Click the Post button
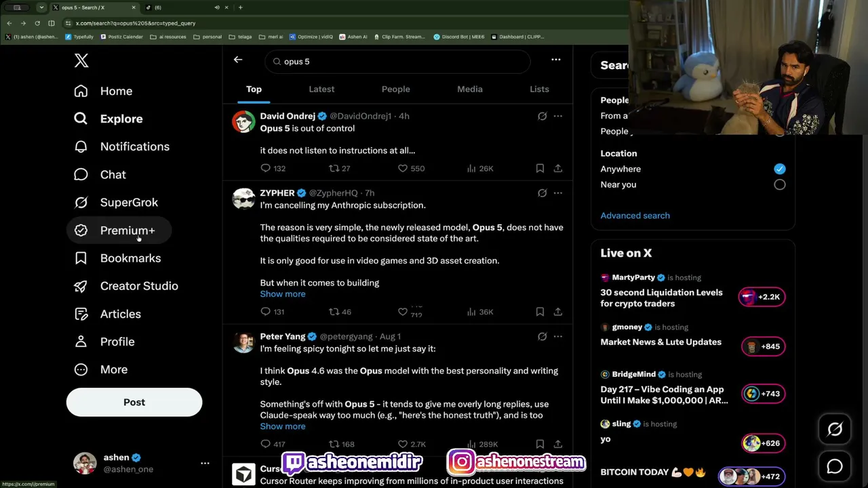The height and width of the screenshot is (488, 868). tap(134, 402)
